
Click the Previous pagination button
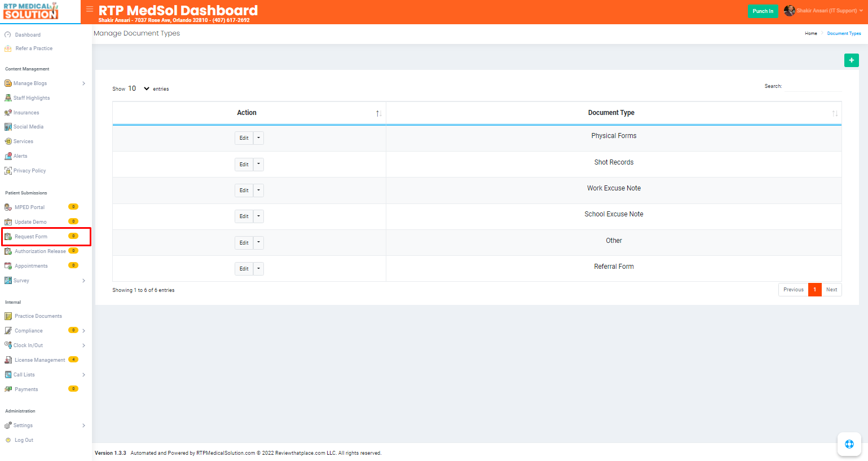pyautogui.click(x=793, y=290)
